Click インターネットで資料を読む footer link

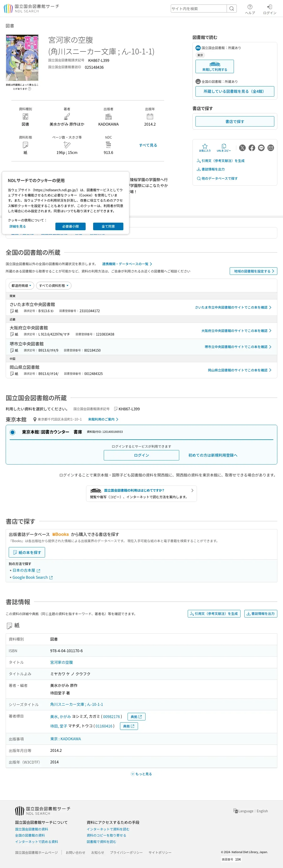coord(108,829)
